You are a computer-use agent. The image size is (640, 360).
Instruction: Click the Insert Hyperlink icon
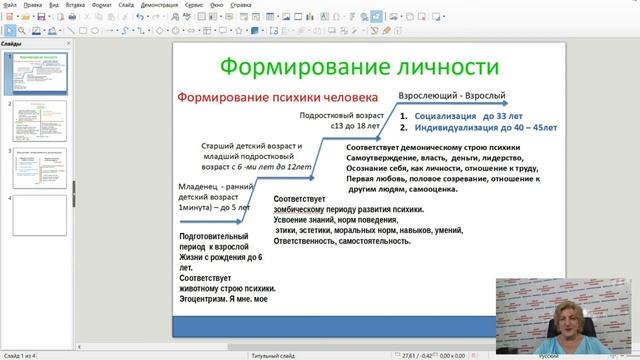(364, 17)
